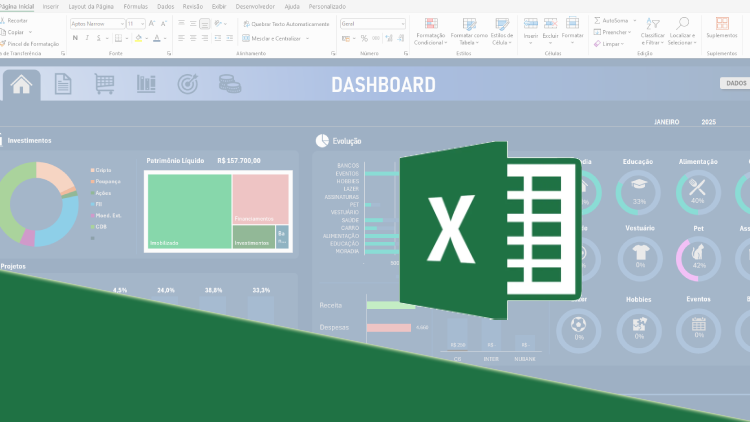Click the Vestuário t-shirt ring
The image size is (750, 422).
640,259
